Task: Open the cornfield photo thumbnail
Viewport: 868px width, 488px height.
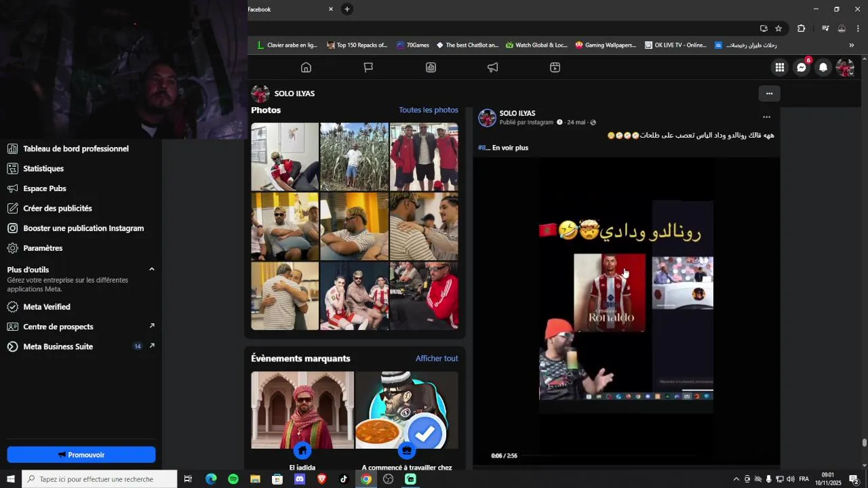Action: (x=354, y=157)
